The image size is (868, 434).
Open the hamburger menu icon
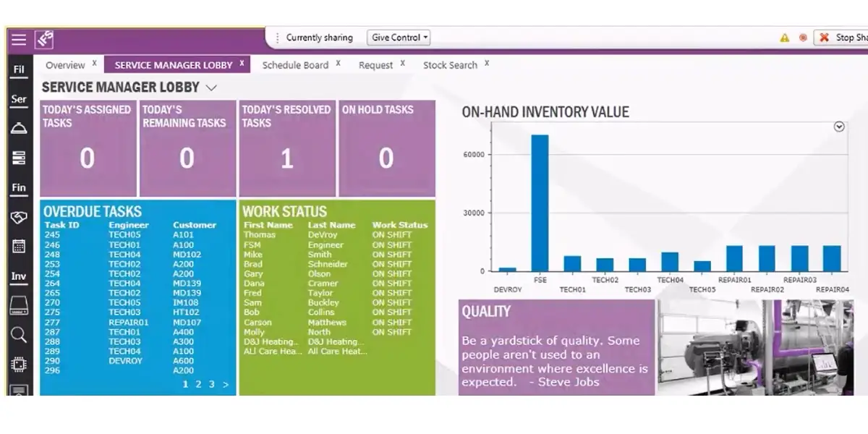point(19,40)
